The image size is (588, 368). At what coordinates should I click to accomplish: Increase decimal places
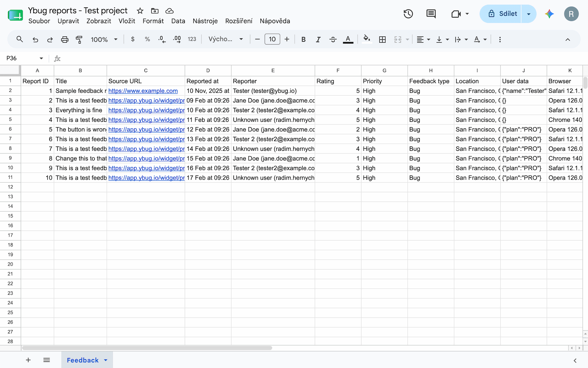177,39
